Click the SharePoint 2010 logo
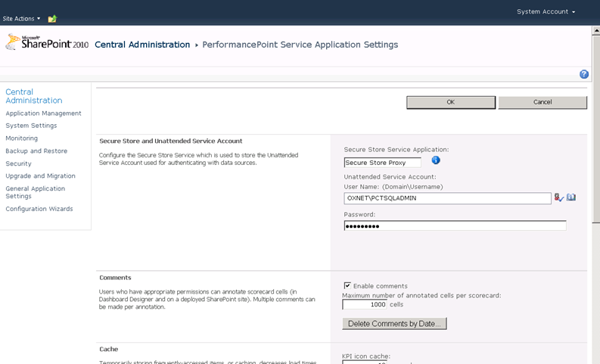 tap(48, 42)
